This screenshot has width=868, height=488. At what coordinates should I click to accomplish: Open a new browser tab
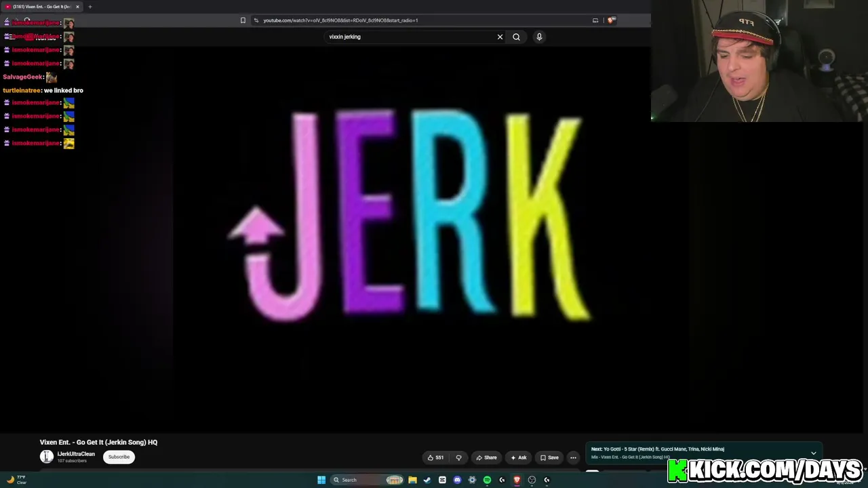point(90,7)
